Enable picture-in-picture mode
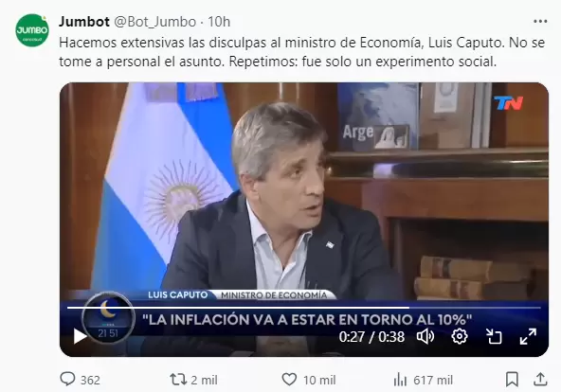This screenshot has width=561, height=392. (494, 336)
